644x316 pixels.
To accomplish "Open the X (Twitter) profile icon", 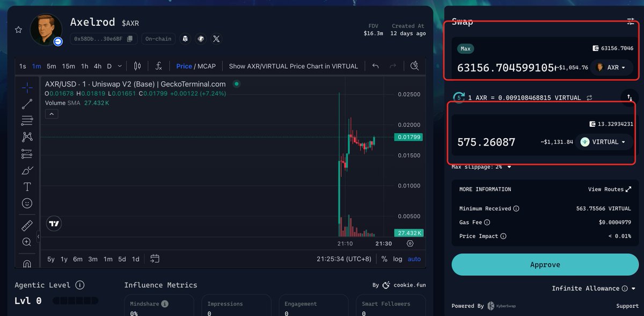I will point(216,39).
